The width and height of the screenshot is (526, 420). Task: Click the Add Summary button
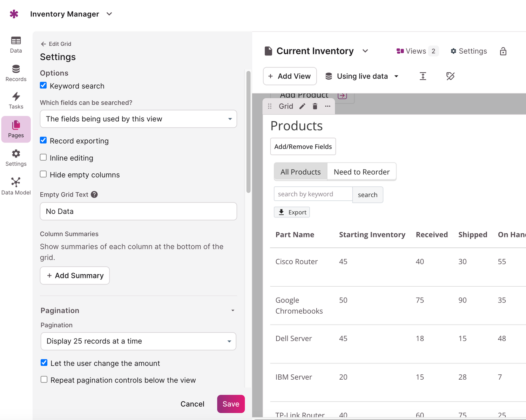(75, 275)
